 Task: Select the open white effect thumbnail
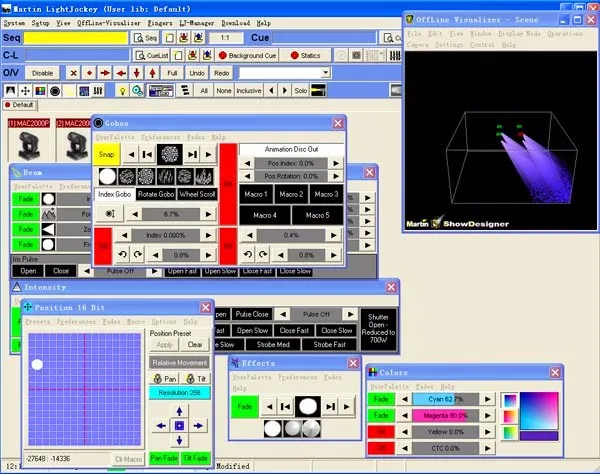272,428
